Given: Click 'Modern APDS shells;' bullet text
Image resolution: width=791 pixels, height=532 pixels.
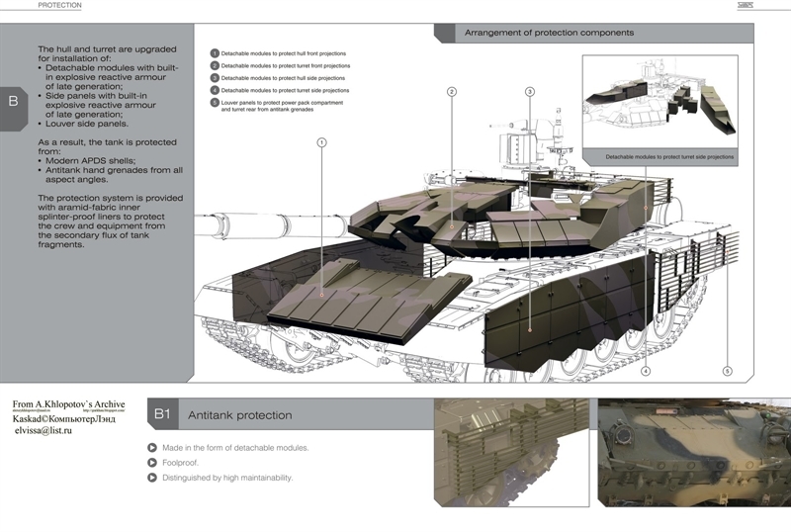Looking at the screenshot, I should [91, 160].
